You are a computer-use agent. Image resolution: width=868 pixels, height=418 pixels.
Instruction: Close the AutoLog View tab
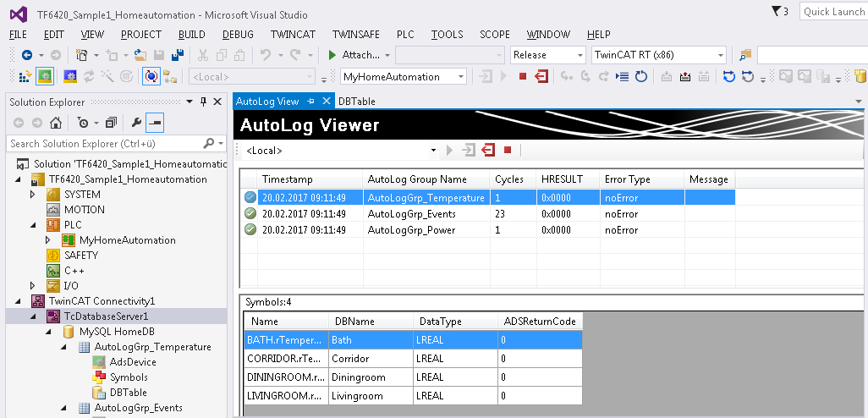click(x=326, y=101)
